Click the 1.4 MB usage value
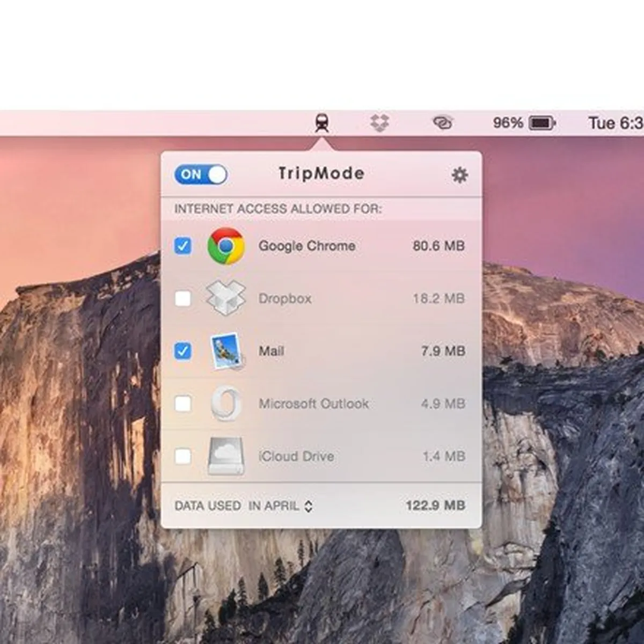 444,456
